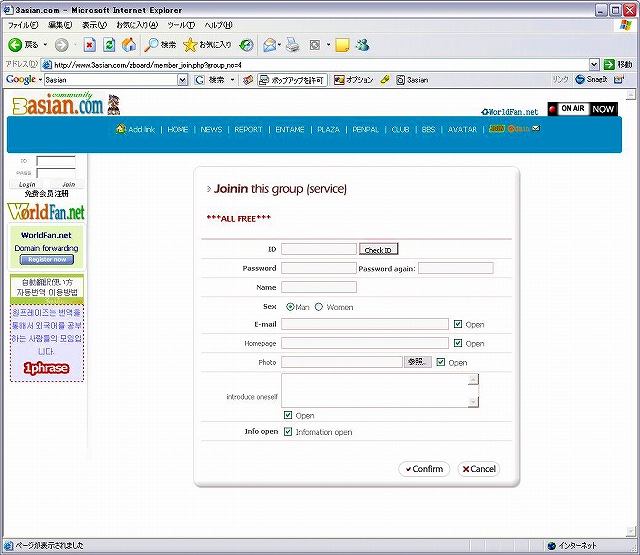Click into the Name input field
Image resolution: width=640 pixels, height=555 pixels.
318,287
